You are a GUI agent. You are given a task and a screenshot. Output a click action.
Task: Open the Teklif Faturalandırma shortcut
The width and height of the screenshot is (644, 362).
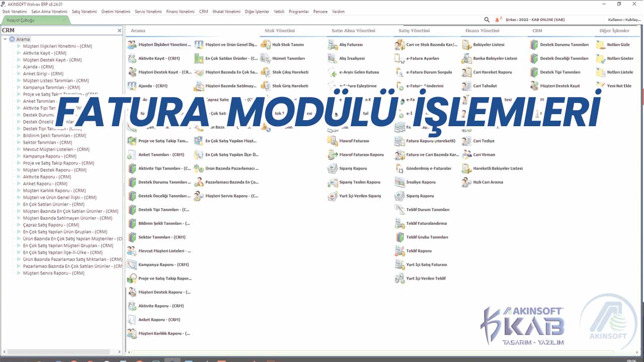(x=421, y=223)
